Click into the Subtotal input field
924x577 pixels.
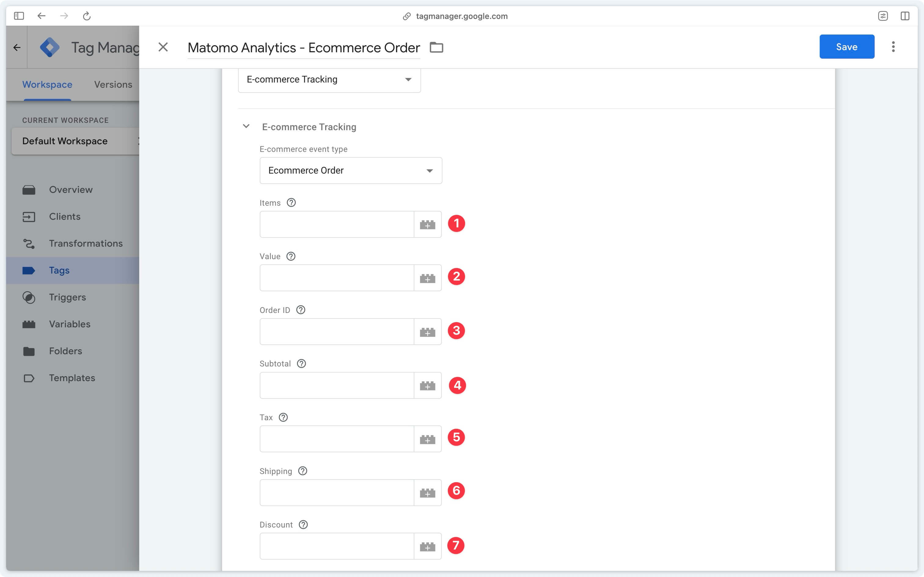(337, 385)
